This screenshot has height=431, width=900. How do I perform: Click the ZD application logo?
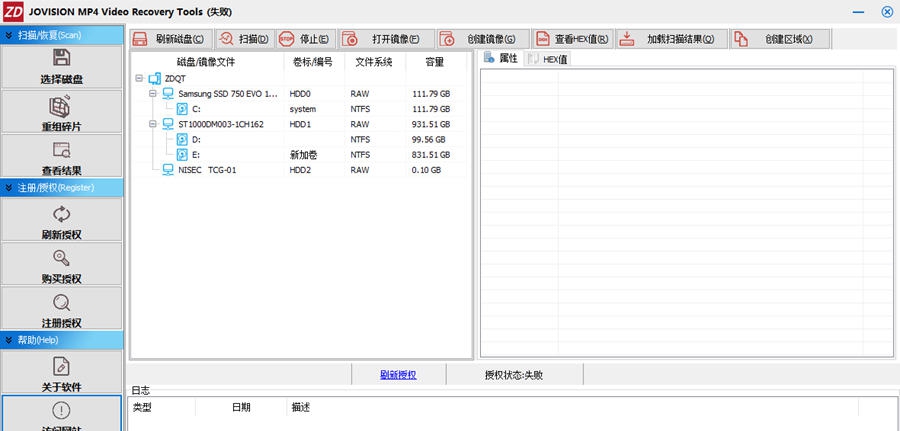click(x=13, y=11)
